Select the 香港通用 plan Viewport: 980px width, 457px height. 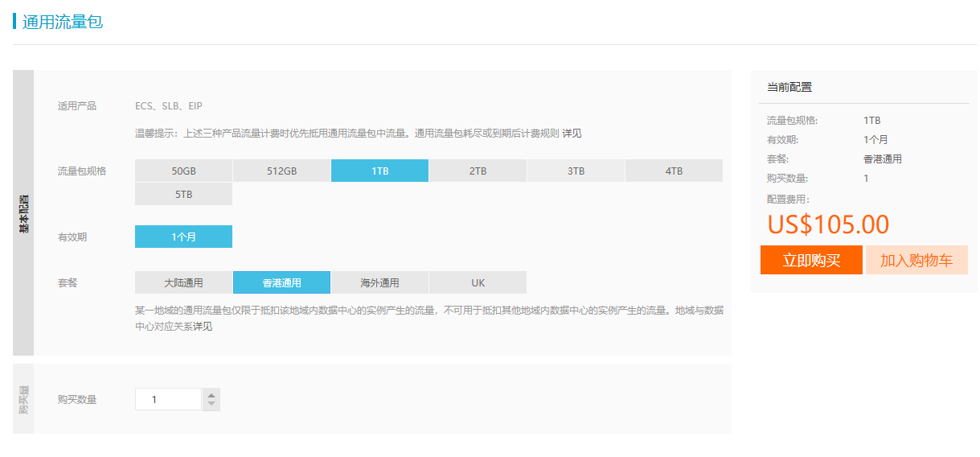point(281,282)
